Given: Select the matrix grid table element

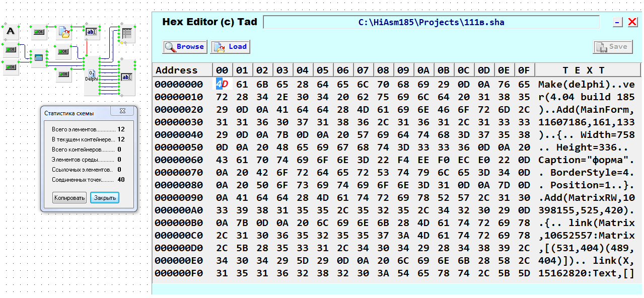Looking at the screenshot, I should (126, 34).
